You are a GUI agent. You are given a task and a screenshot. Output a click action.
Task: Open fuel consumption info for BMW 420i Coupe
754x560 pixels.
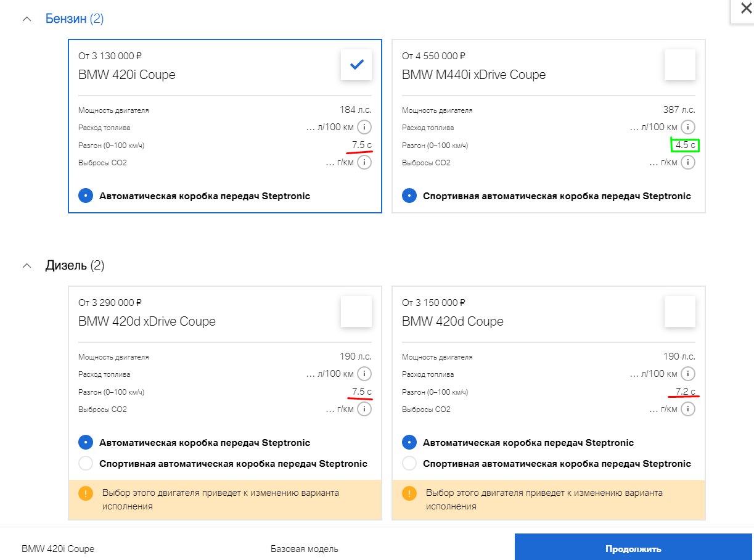(364, 128)
